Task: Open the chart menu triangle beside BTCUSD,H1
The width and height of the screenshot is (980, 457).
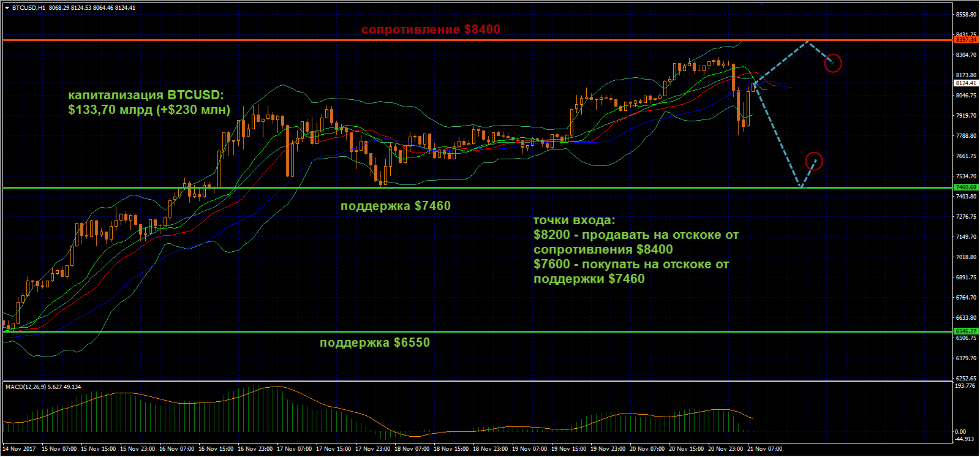Action: [7, 8]
